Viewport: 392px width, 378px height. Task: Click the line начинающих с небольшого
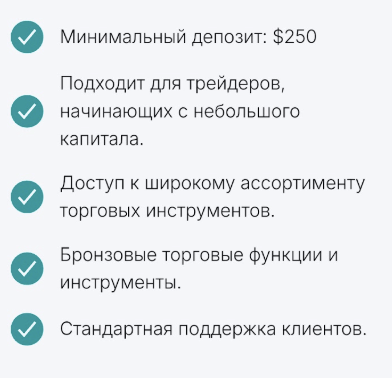click(180, 112)
